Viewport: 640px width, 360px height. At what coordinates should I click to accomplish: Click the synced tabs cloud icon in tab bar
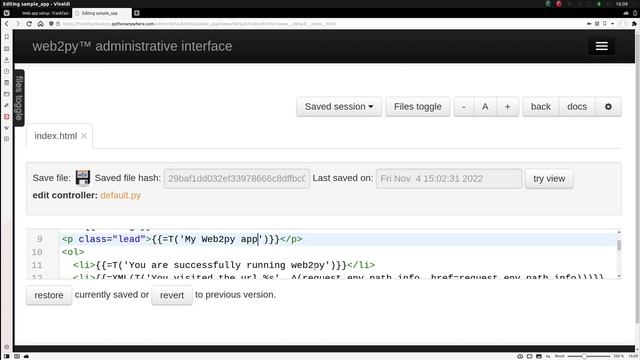tap(626, 13)
